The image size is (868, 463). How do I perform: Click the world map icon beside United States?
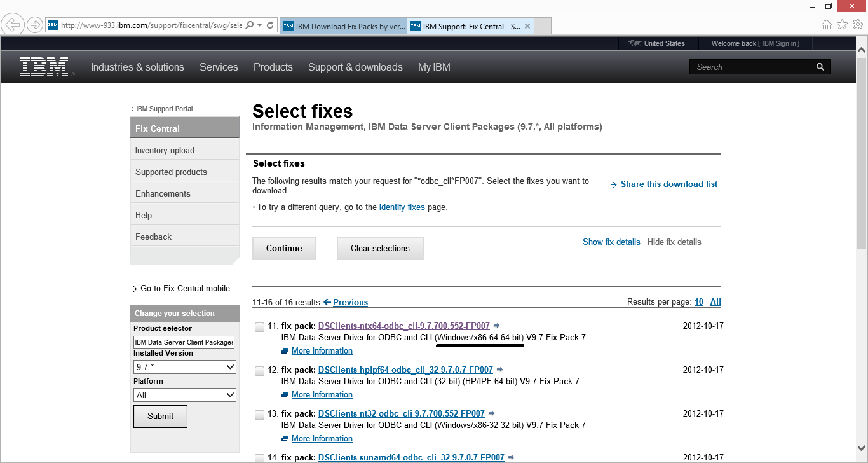[x=634, y=43]
